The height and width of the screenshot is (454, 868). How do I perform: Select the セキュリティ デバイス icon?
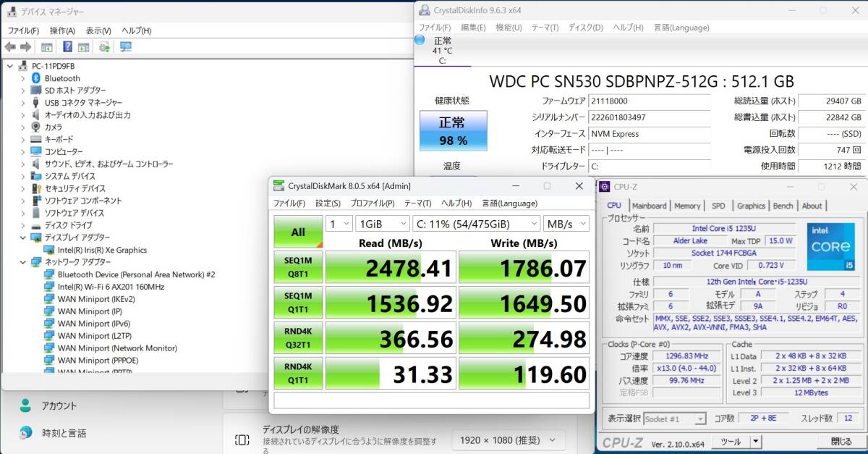(36, 188)
